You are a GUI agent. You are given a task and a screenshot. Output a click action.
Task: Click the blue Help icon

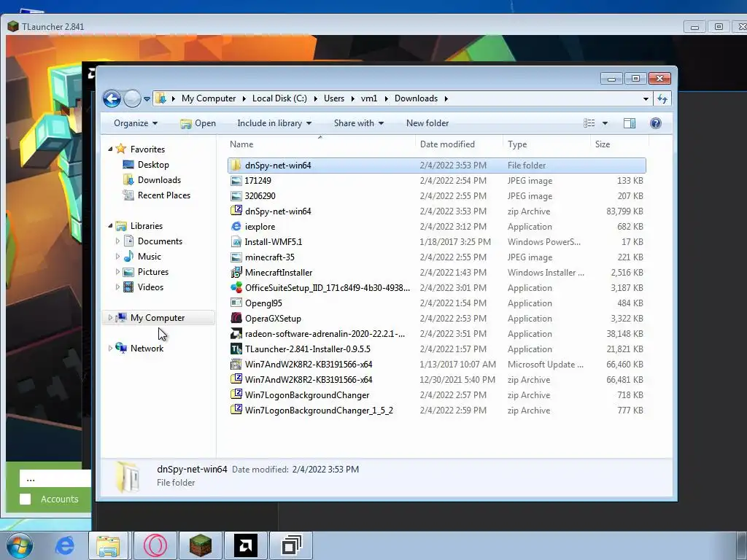click(x=656, y=123)
